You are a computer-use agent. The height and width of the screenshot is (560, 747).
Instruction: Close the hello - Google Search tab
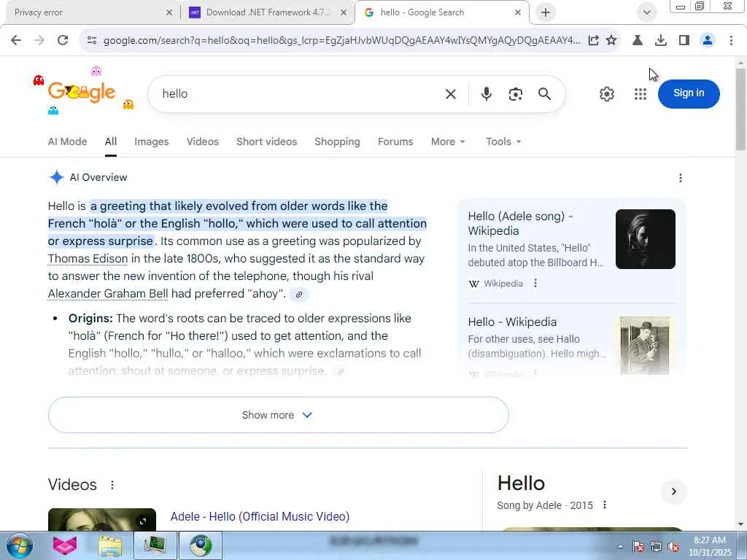518,13
